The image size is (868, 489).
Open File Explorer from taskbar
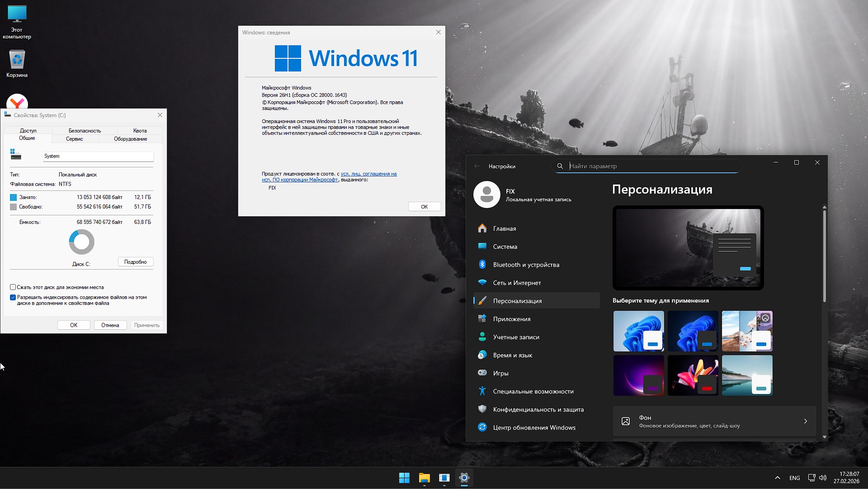click(424, 478)
